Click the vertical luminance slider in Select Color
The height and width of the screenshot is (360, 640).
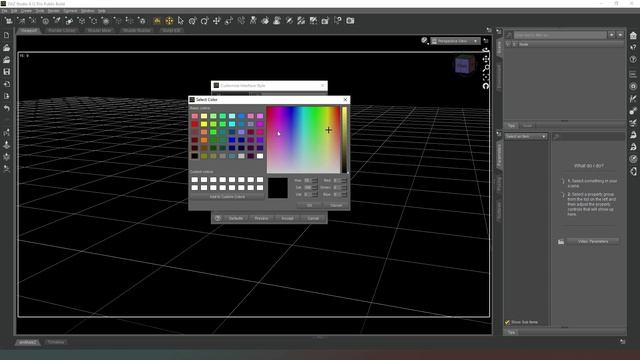tap(344, 140)
